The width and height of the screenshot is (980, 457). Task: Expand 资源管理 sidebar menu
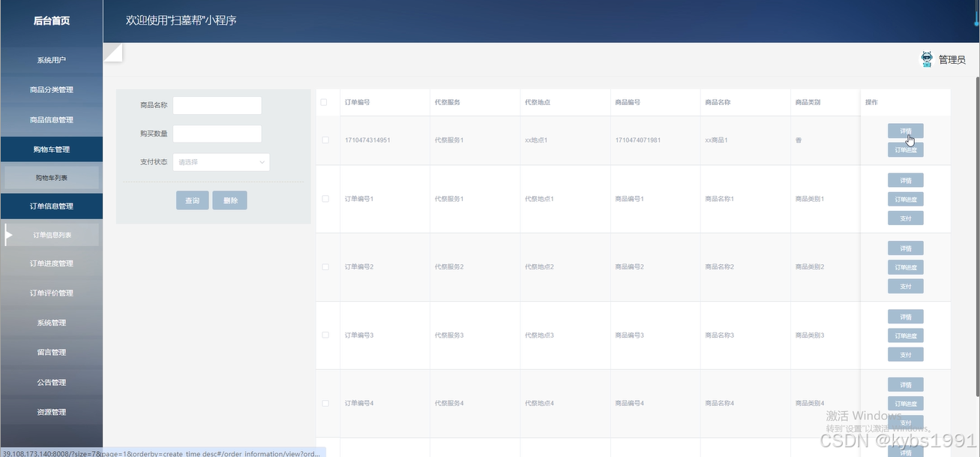(52, 412)
